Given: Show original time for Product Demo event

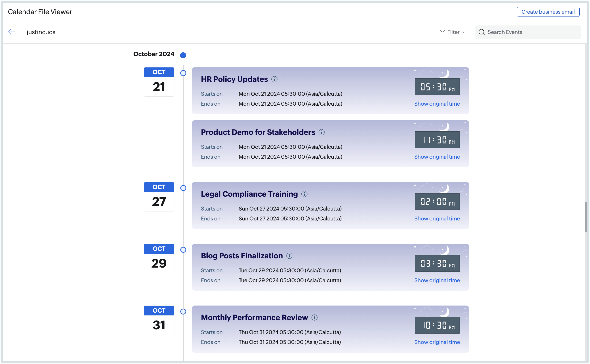Looking at the screenshot, I should point(437,157).
